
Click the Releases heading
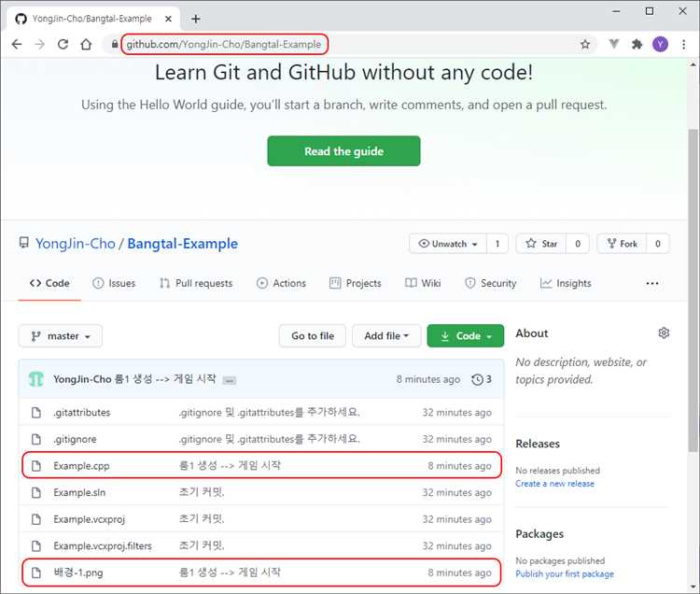[x=538, y=444]
